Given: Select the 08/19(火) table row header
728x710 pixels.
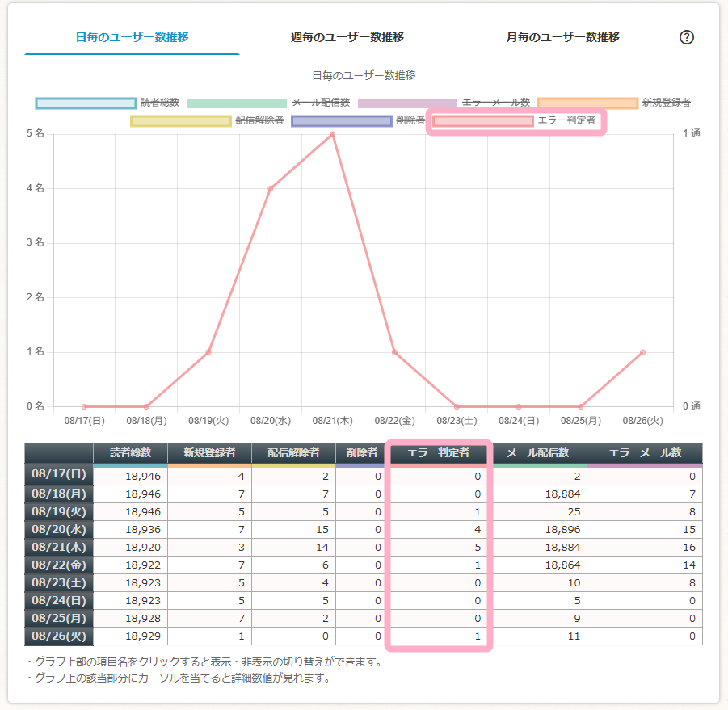Looking at the screenshot, I should (x=59, y=511).
